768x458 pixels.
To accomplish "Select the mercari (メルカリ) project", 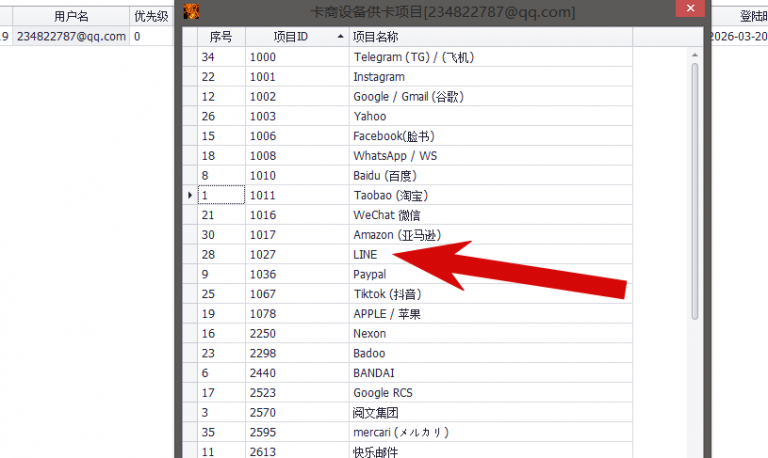I will pos(401,433).
